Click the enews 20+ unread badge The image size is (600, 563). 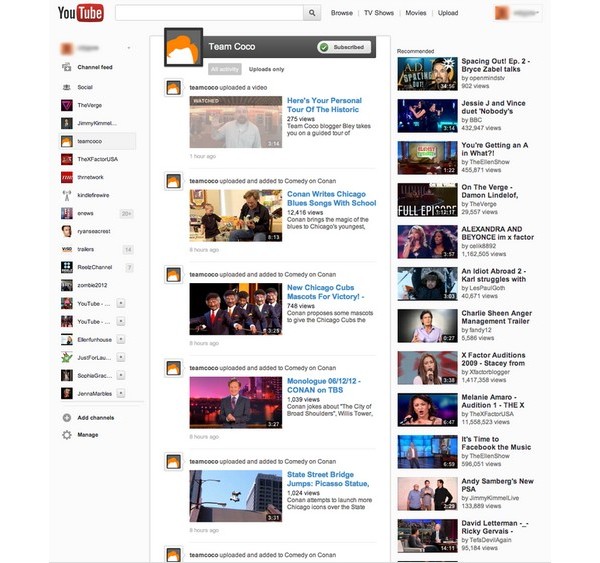tap(126, 214)
